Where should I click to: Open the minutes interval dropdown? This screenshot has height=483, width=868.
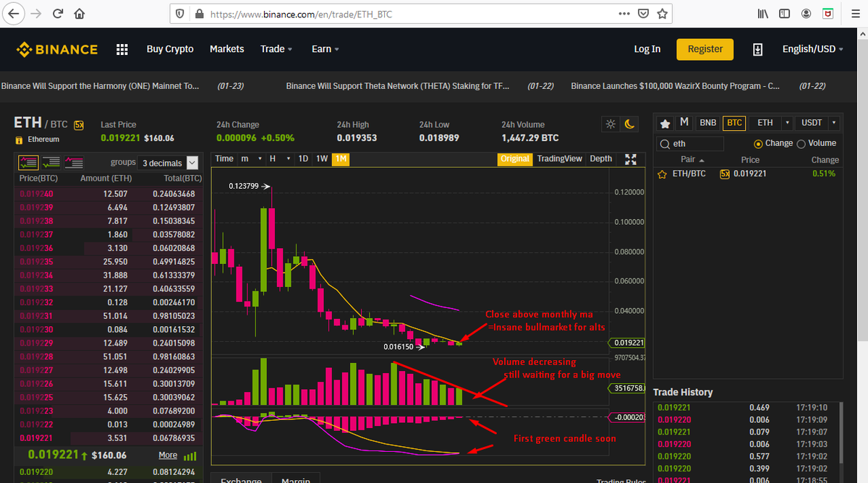point(251,158)
